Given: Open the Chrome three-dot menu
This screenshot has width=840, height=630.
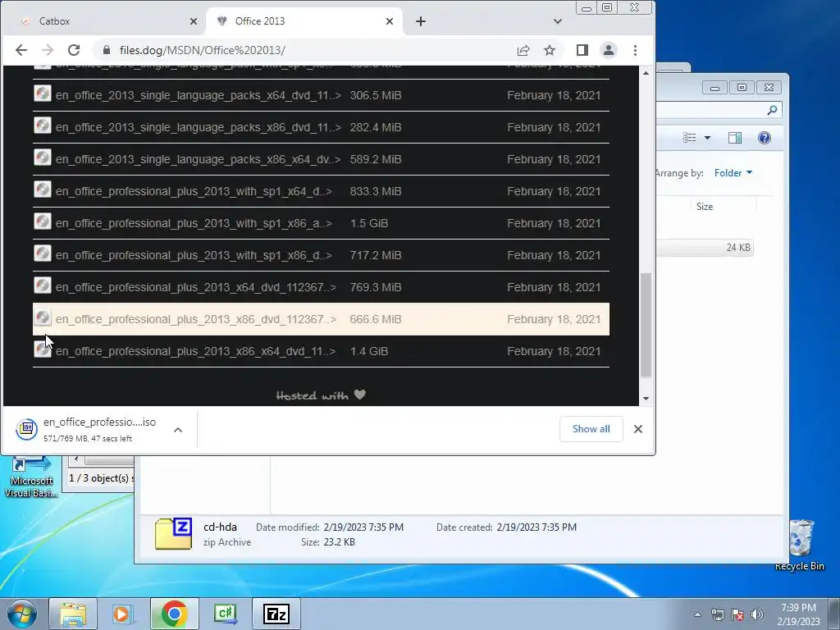Looking at the screenshot, I should coord(636,50).
